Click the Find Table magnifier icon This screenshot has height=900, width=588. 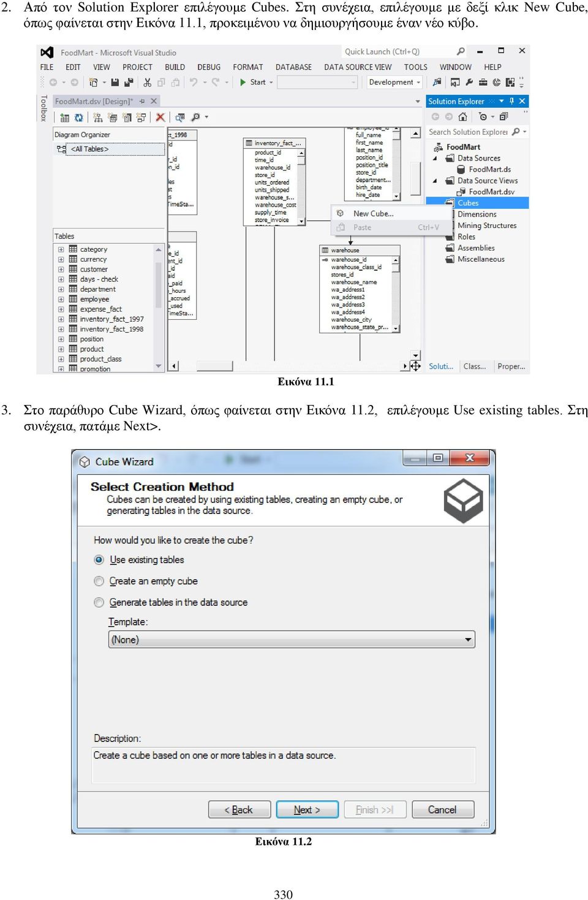(x=180, y=117)
